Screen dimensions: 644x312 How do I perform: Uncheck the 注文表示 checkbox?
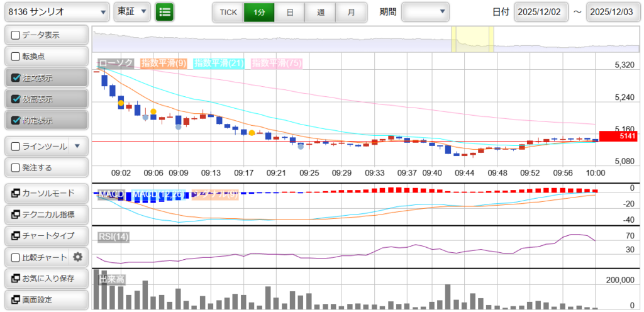(x=16, y=78)
